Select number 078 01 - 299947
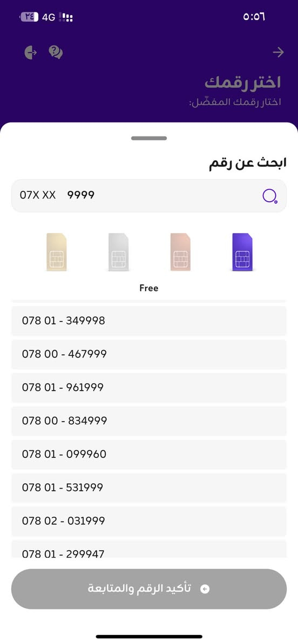The width and height of the screenshot is (298, 644). (x=149, y=549)
